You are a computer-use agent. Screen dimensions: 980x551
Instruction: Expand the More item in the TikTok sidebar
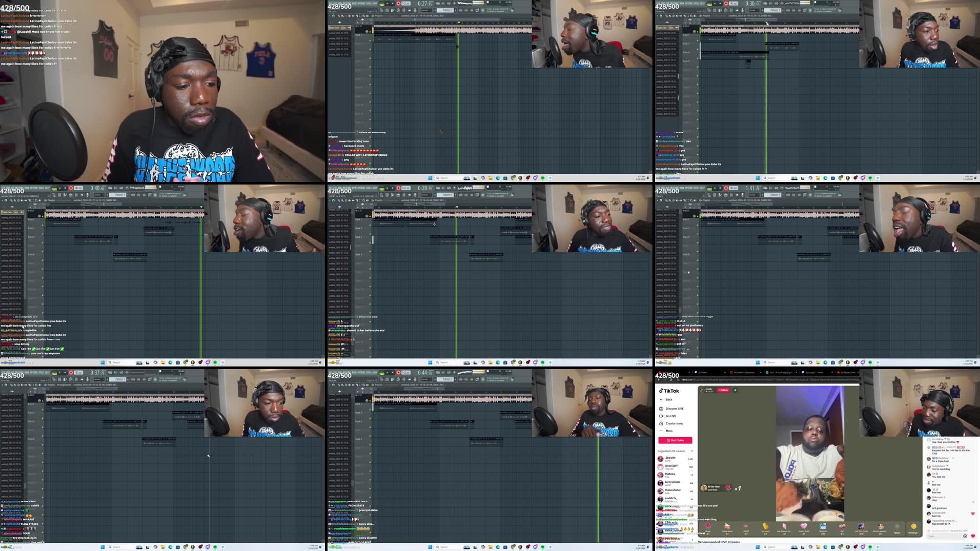pyautogui.click(x=669, y=431)
